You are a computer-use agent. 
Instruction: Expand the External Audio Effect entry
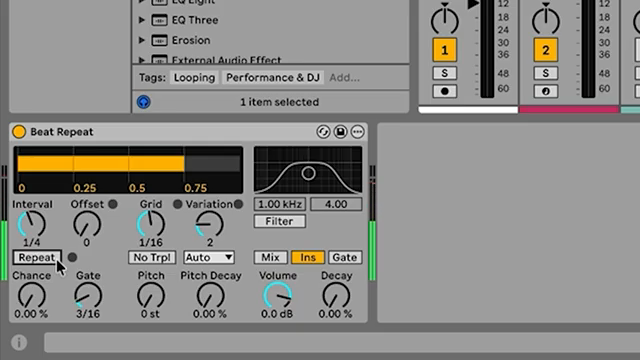pyautogui.click(x=142, y=60)
